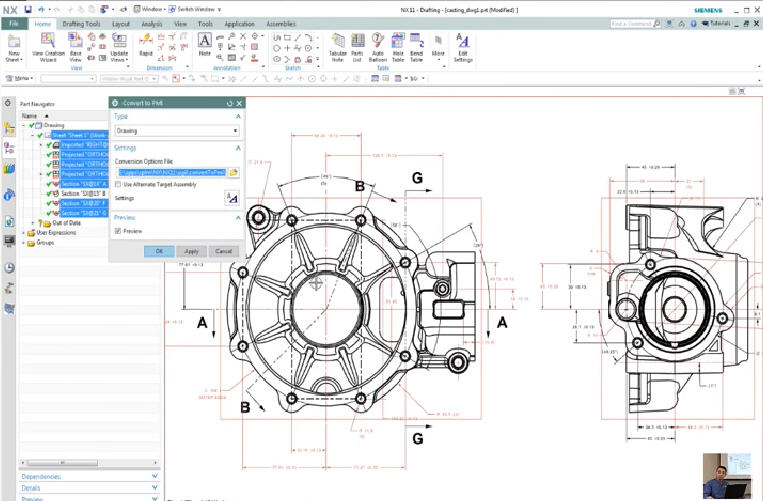Insert a Tabular Note
763x501 pixels.
click(338, 48)
